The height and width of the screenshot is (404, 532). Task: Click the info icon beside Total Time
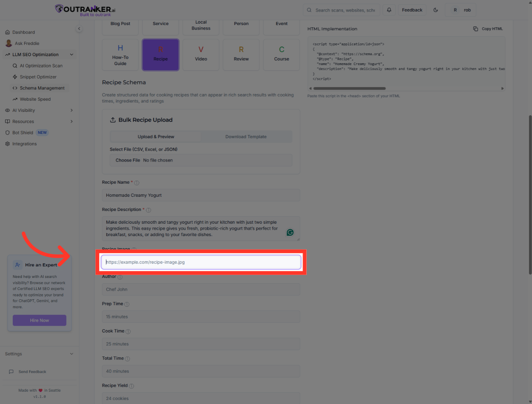127,359
